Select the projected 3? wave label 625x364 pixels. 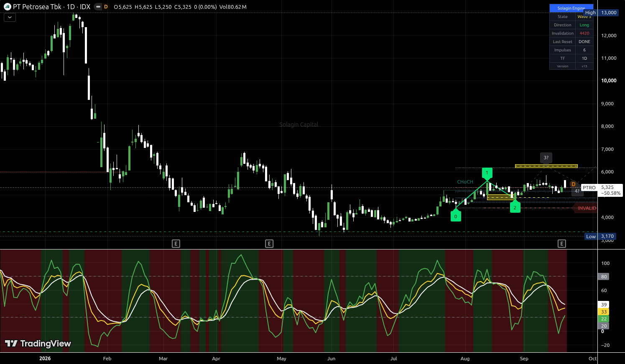pyautogui.click(x=546, y=158)
